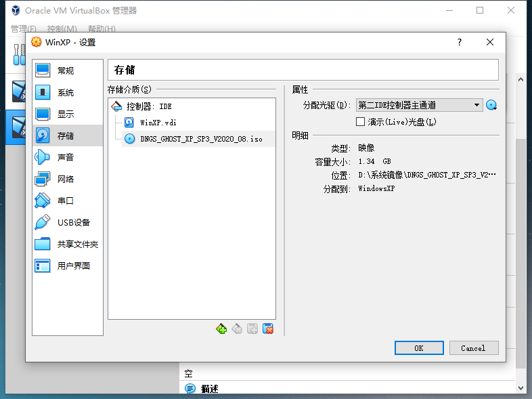
Task: Click the Cancel button
Action: 474,348
